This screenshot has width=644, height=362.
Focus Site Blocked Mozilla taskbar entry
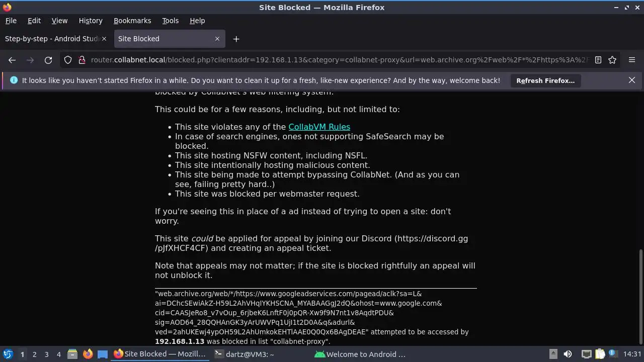tap(160, 354)
